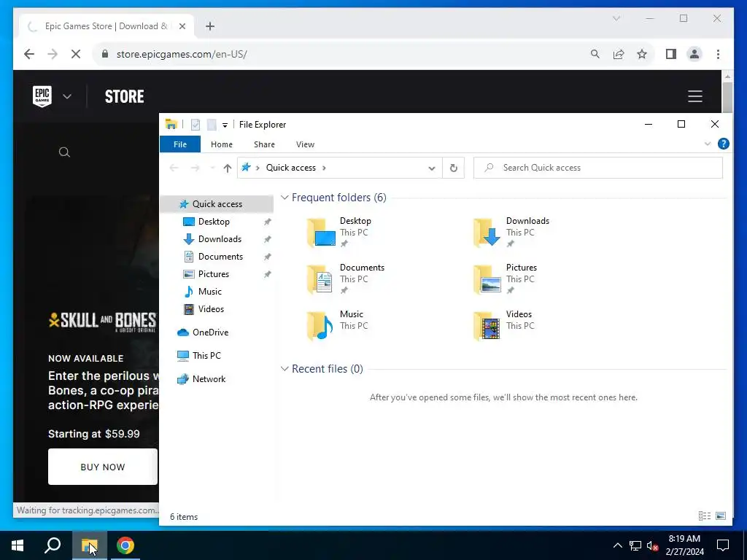Viewport: 747px width, 560px height.
Task: Open the Downloads folder in Frequent folders
Action: [x=511, y=232]
